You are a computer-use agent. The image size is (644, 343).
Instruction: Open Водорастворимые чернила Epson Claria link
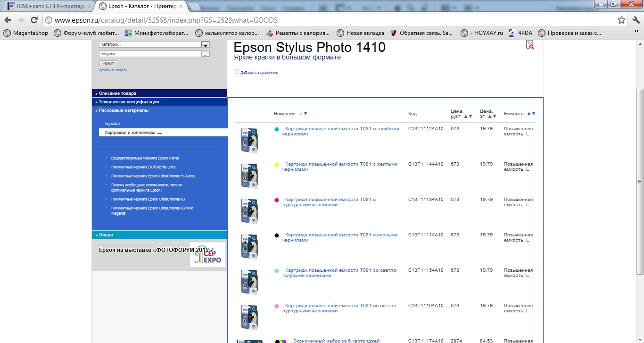145,158
